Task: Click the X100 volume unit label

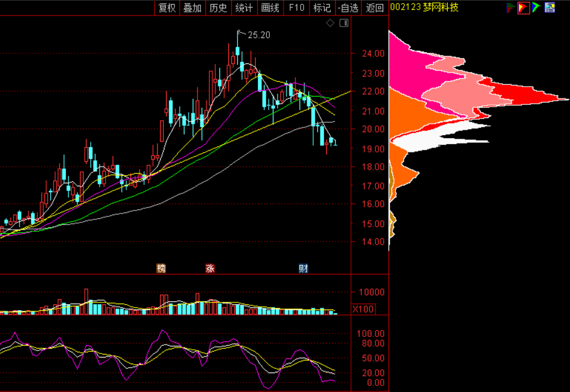Action: coord(363,309)
